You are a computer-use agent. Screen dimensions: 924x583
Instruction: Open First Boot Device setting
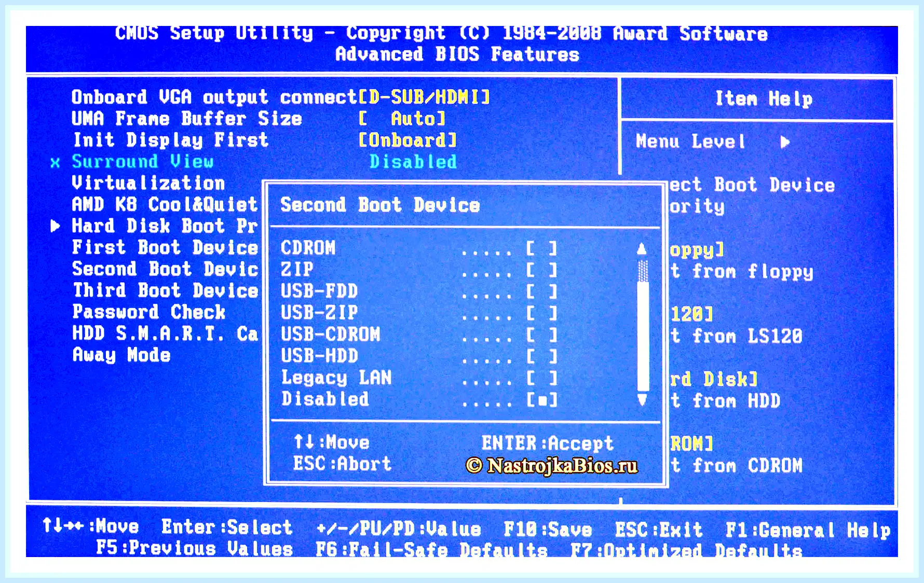pyautogui.click(x=165, y=247)
